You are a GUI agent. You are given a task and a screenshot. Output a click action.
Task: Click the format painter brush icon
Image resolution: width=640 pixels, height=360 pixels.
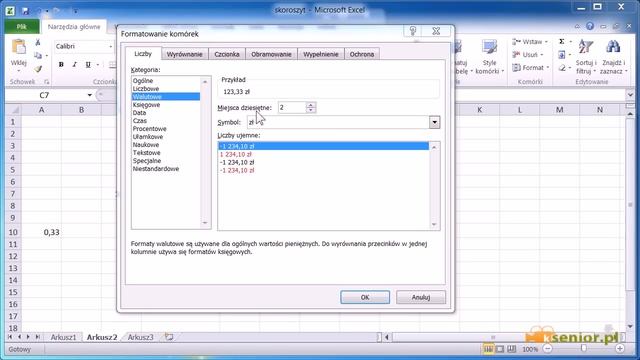click(x=38, y=69)
